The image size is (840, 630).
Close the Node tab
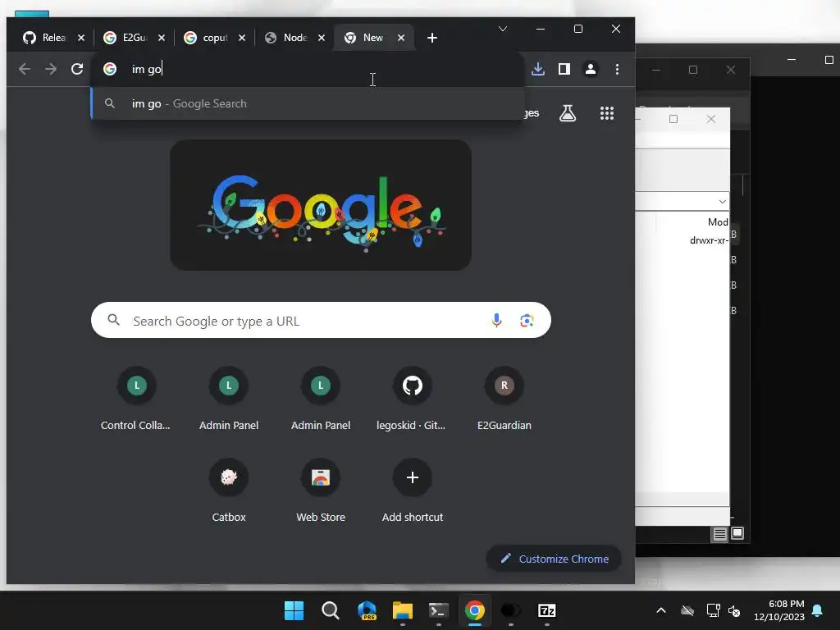[x=322, y=38]
